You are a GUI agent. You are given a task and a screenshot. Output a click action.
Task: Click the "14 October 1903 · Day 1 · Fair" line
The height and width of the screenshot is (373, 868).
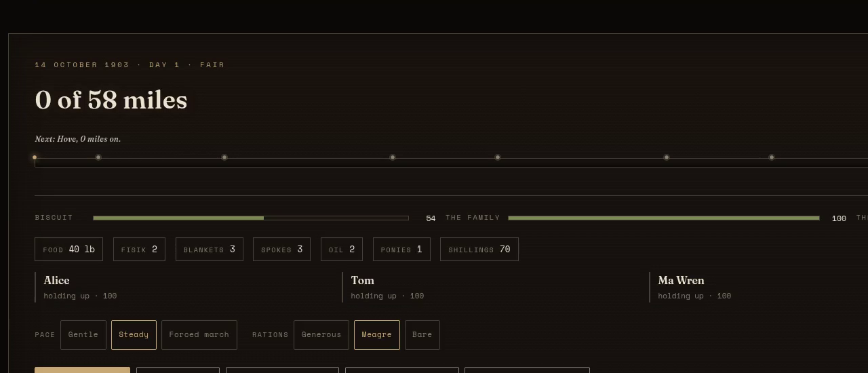tap(130, 65)
